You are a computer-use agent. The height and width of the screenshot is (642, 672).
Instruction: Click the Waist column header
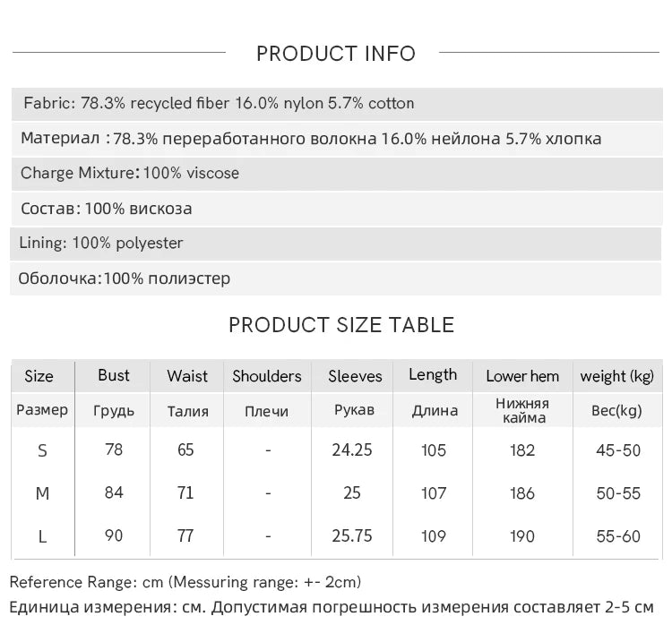coord(187,376)
